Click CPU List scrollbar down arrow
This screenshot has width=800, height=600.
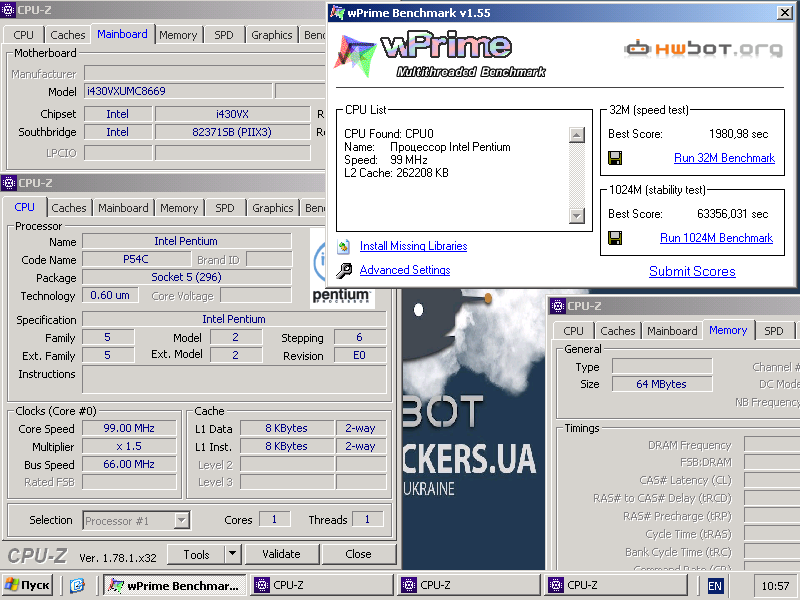[577, 216]
